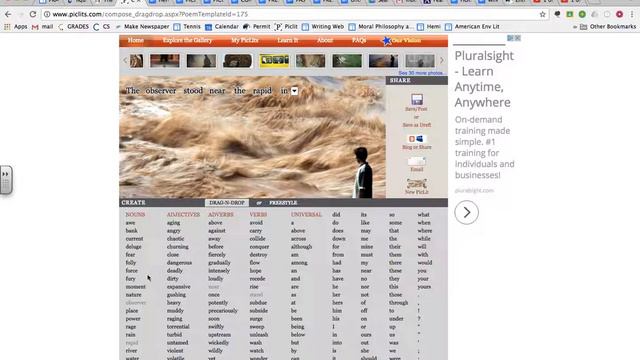Open the Home menu item

tap(136, 40)
